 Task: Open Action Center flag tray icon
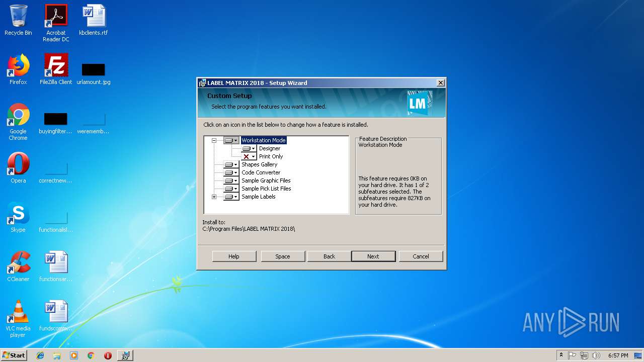point(572,355)
